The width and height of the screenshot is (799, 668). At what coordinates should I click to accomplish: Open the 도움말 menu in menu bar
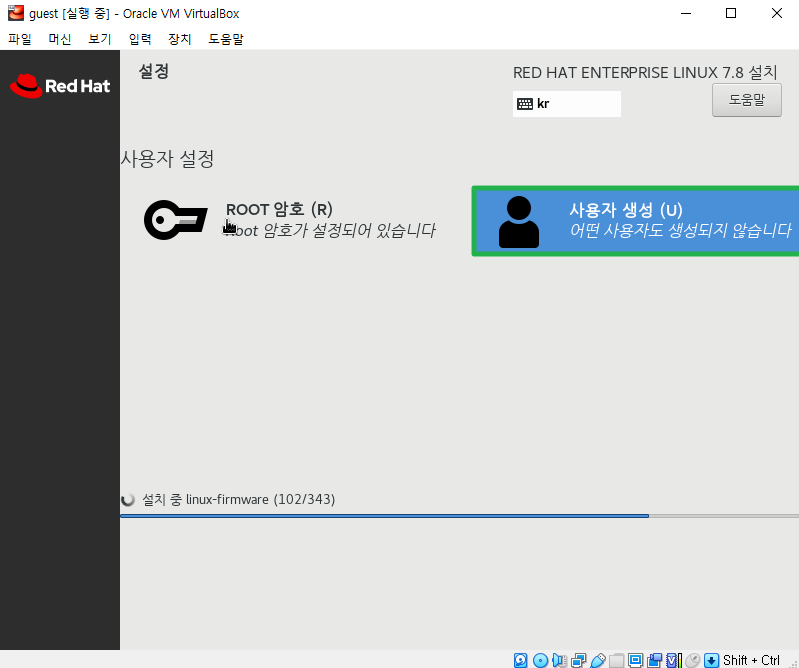point(226,39)
